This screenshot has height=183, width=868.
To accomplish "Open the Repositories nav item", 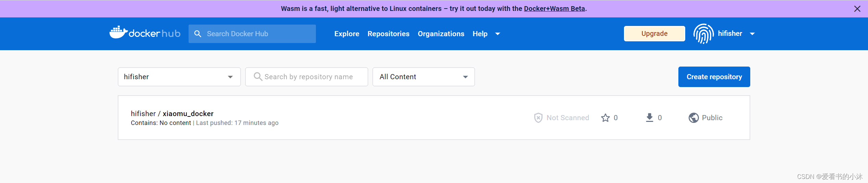I will [x=388, y=34].
